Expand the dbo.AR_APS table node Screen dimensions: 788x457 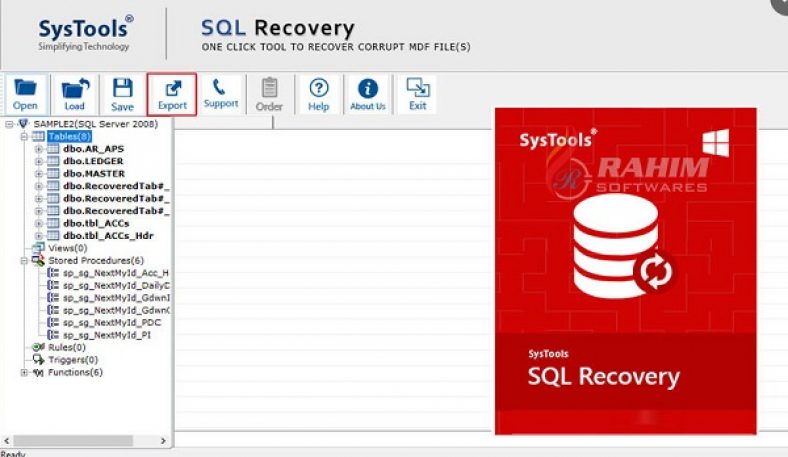(39, 149)
